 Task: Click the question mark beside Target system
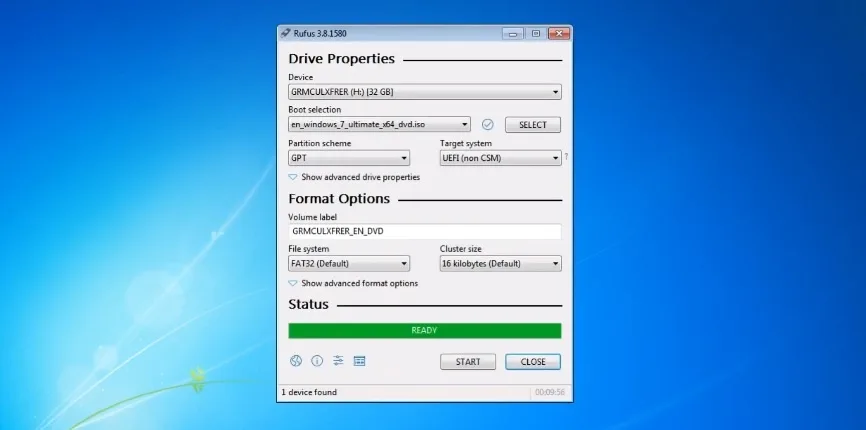coord(566,157)
